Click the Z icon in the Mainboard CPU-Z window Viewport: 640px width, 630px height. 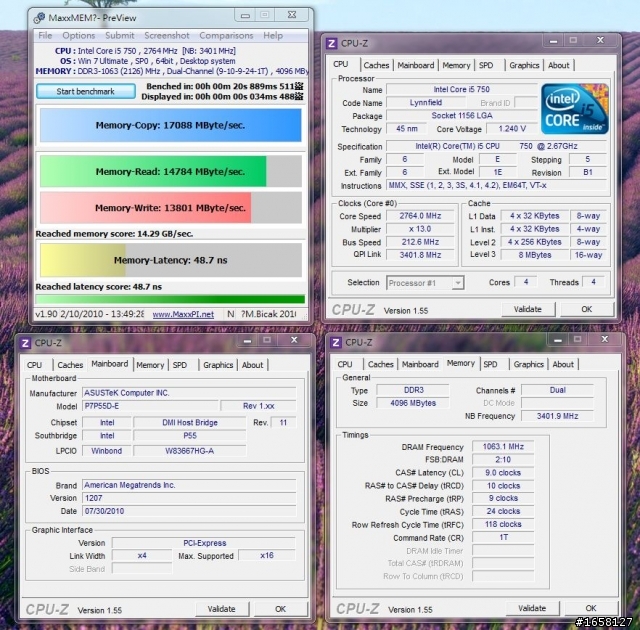pyautogui.click(x=25, y=343)
